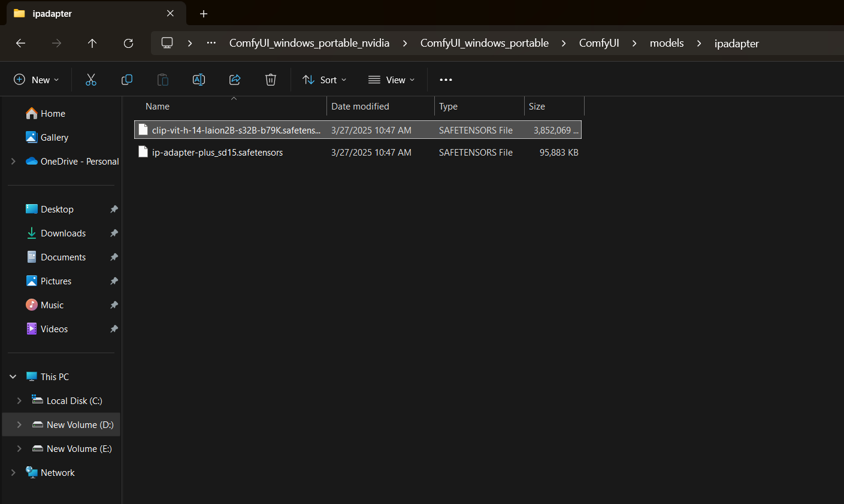
Task: Collapse the This PC tree section
Action: [13, 377]
